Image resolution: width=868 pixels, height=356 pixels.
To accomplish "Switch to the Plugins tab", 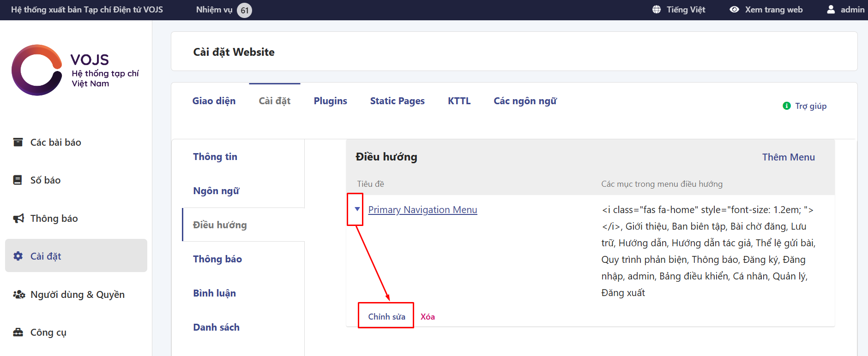I will coord(330,101).
